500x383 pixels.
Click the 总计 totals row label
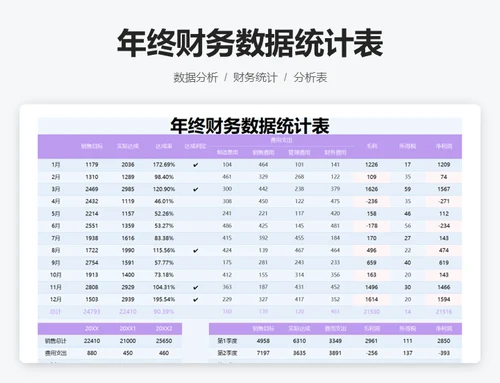point(56,312)
